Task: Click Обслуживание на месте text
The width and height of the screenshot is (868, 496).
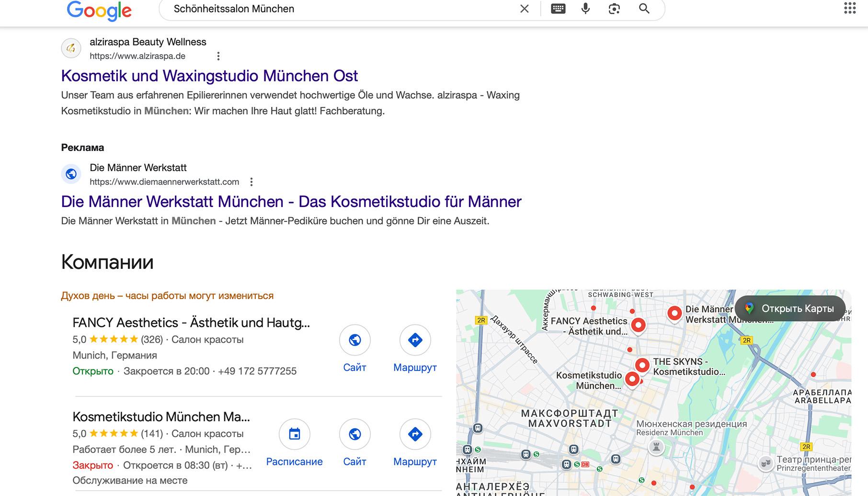Action: (130, 480)
